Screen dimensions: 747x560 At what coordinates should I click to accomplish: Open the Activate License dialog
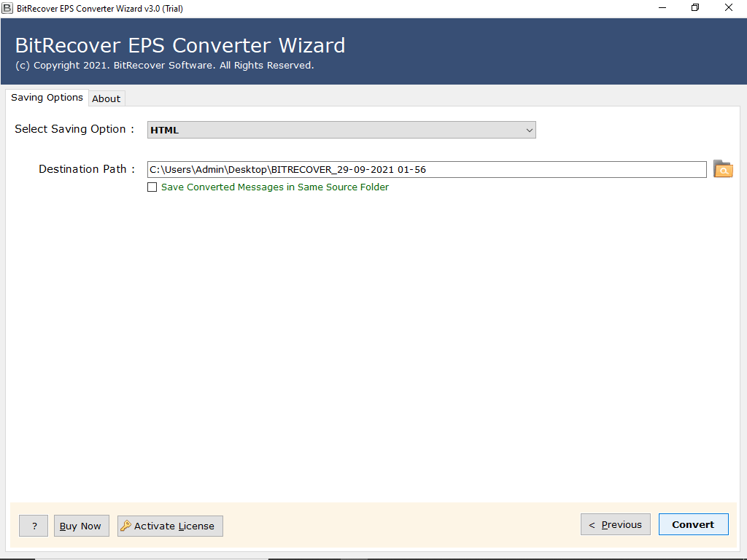[170, 526]
